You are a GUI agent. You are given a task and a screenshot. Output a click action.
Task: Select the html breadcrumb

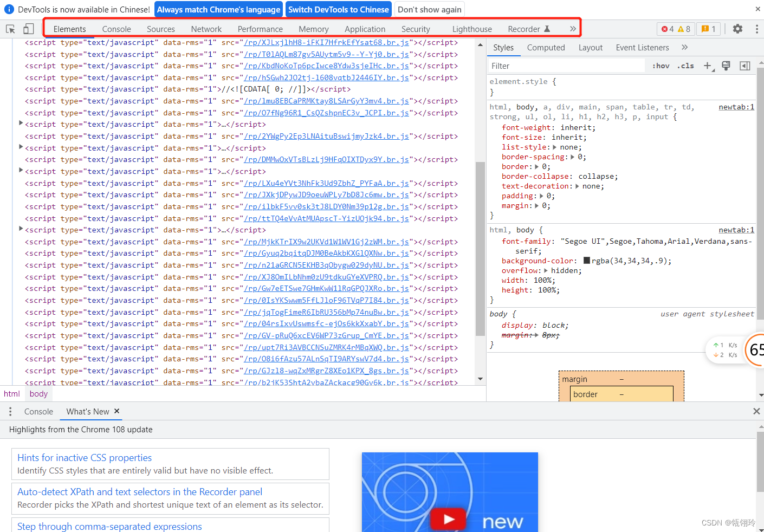tap(12, 394)
